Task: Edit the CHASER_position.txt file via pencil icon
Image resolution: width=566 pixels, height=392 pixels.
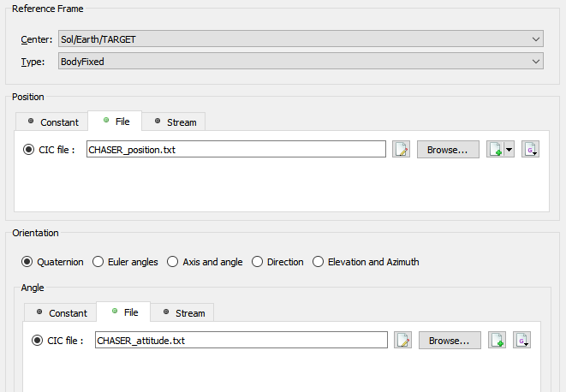Action: pos(401,150)
